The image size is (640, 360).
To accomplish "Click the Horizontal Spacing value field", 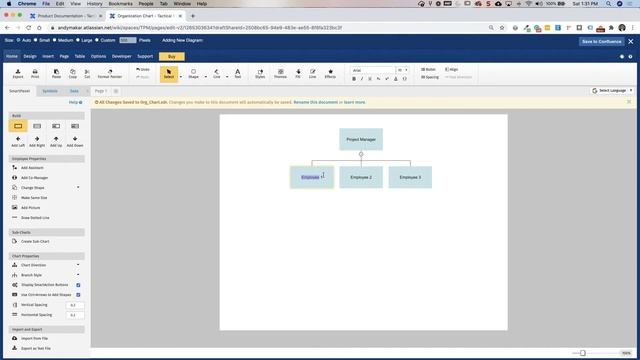I will (75, 315).
